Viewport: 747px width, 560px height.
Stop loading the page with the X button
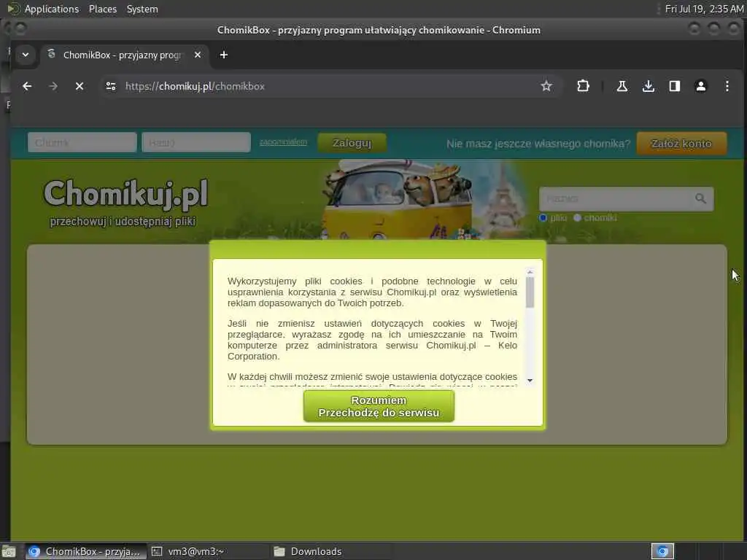click(x=80, y=86)
